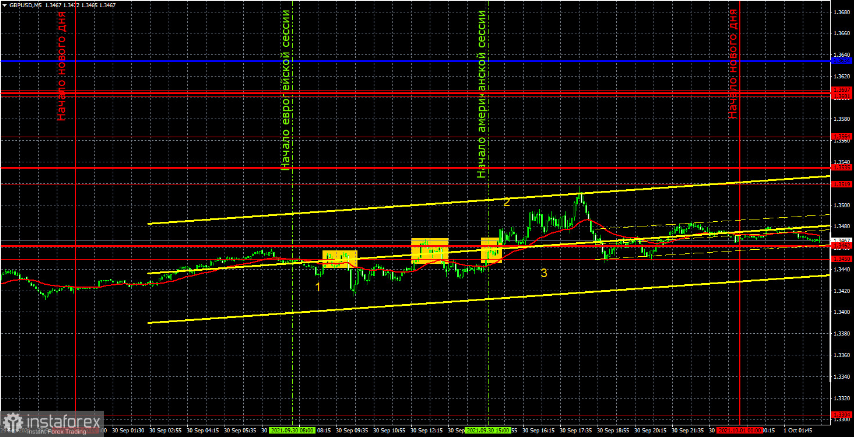Click the InstaForex logo watermark
This screenshot has width=854, height=437.
click(52, 422)
